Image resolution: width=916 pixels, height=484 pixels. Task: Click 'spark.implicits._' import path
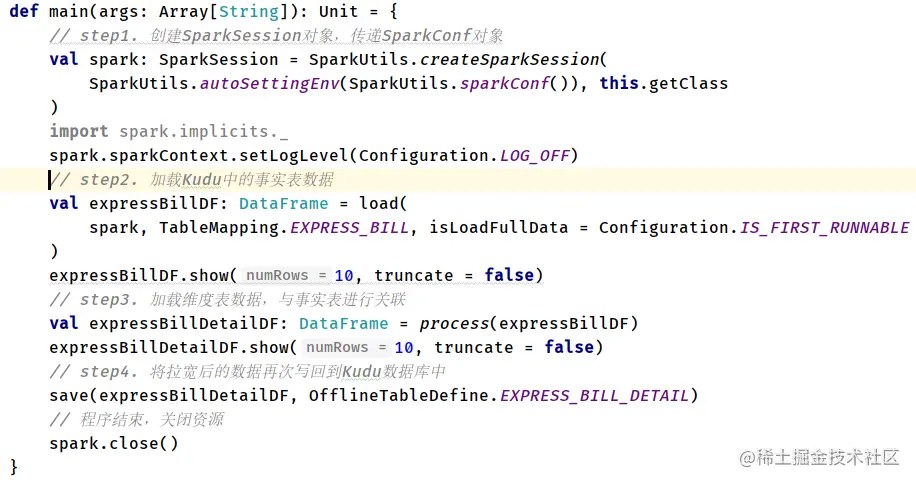coord(203,131)
